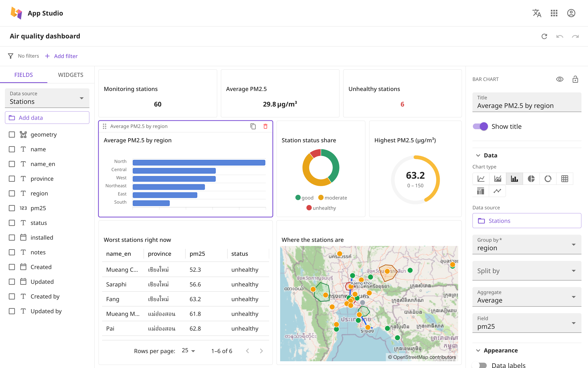
Task: Open the Split by dropdown
Action: click(527, 271)
